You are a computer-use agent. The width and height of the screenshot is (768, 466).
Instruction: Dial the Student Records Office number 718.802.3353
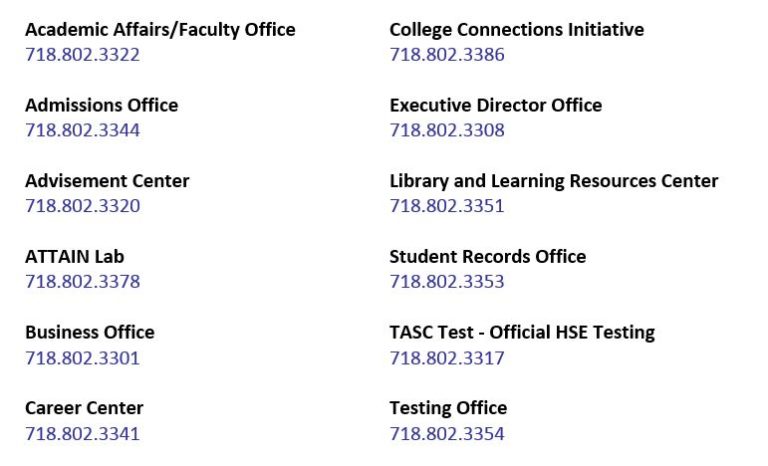point(447,282)
